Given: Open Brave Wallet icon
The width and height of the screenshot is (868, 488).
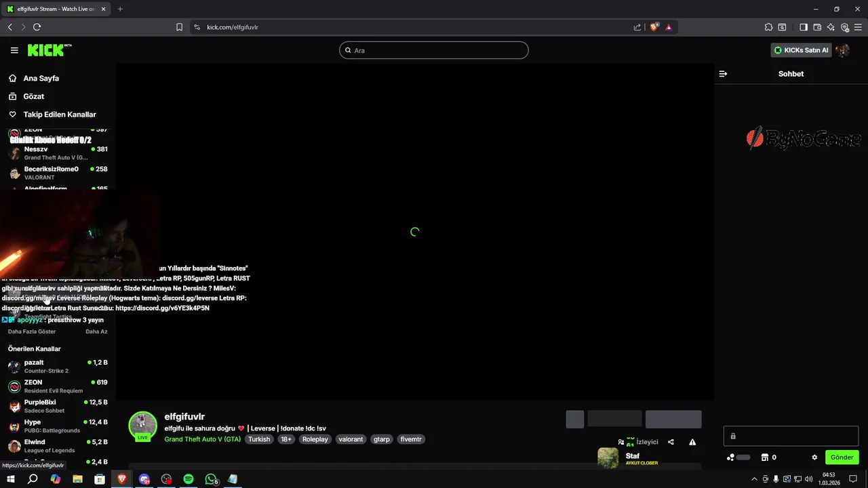Looking at the screenshot, I should pyautogui.click(x=817, y=27).
